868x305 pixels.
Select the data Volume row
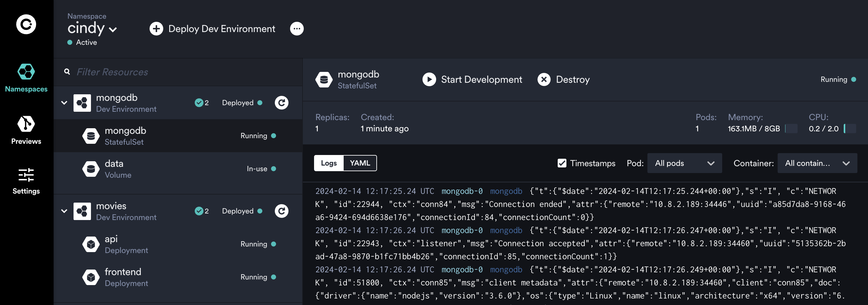pos(178,169)
